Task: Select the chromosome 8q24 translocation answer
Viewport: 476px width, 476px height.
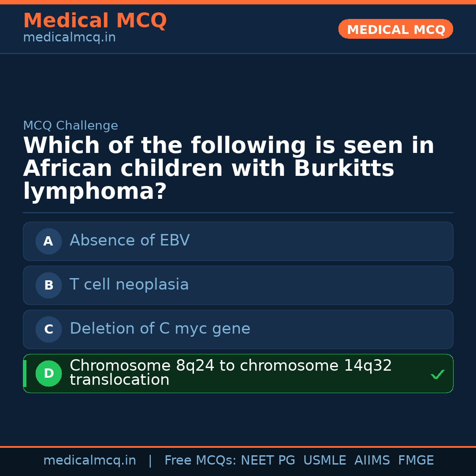Action: 231,373
